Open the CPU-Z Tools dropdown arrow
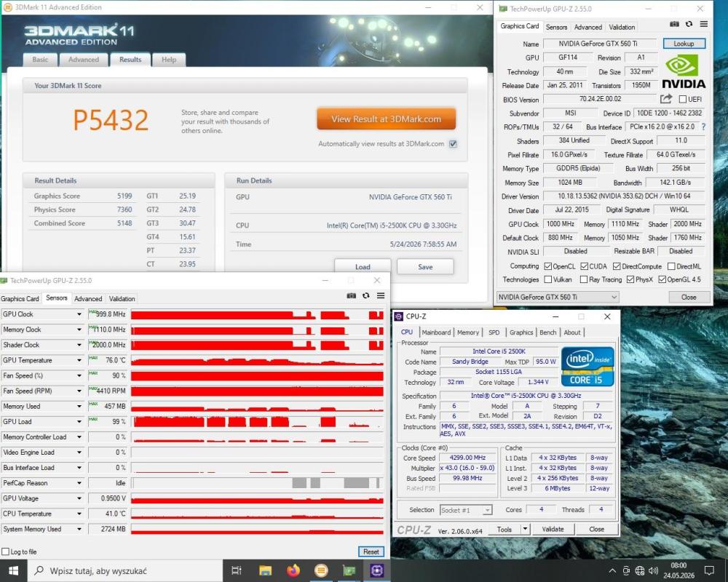 click(x=525, y=529)
